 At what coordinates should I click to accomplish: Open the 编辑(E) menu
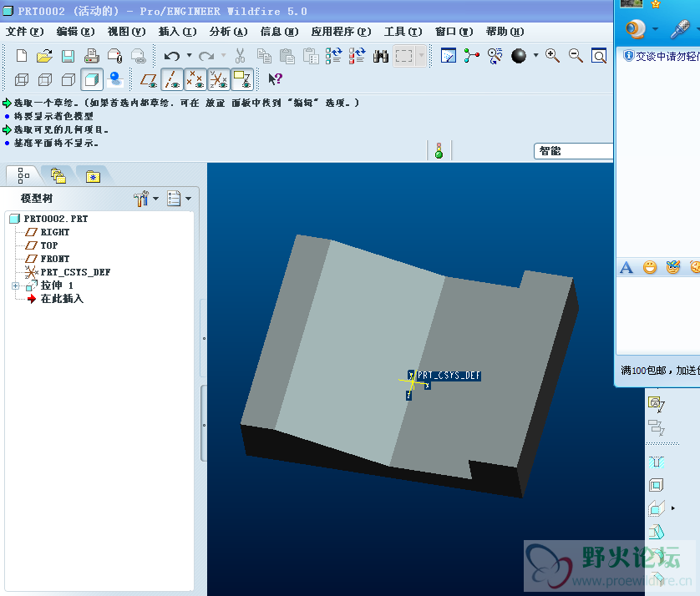(x=75, y=32)
